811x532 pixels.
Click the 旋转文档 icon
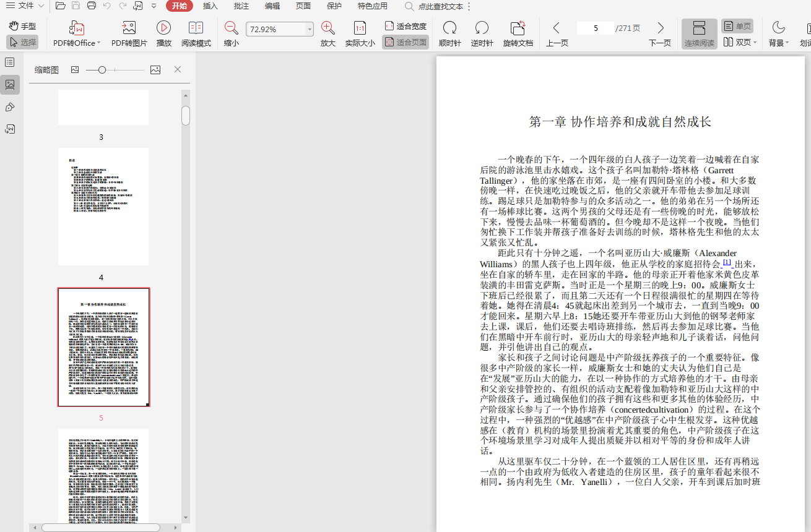(x=518, y=28)
